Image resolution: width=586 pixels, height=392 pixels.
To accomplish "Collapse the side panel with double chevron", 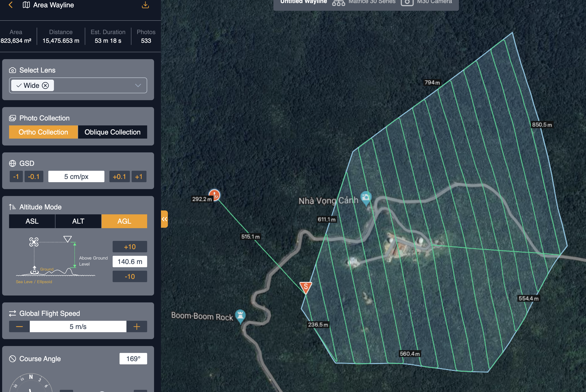I will [164, 219].
